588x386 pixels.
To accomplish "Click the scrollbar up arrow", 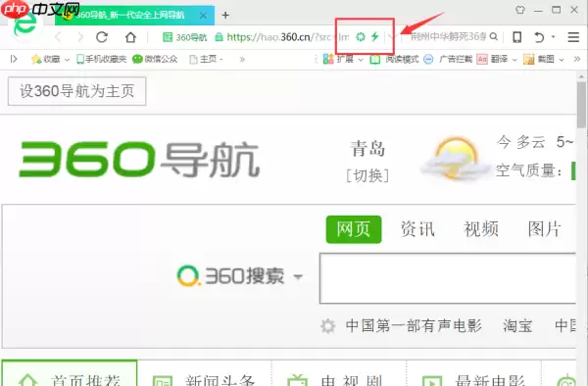I will (581, 76).
